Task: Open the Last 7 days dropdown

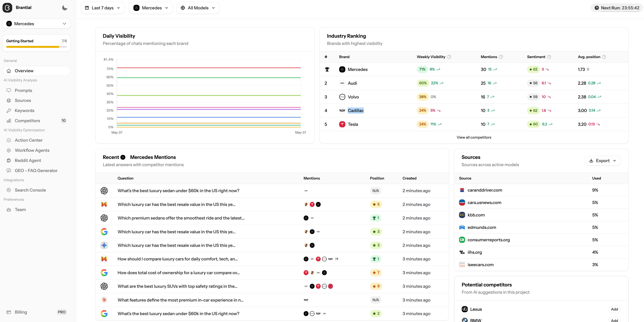Action: [102, 8]
